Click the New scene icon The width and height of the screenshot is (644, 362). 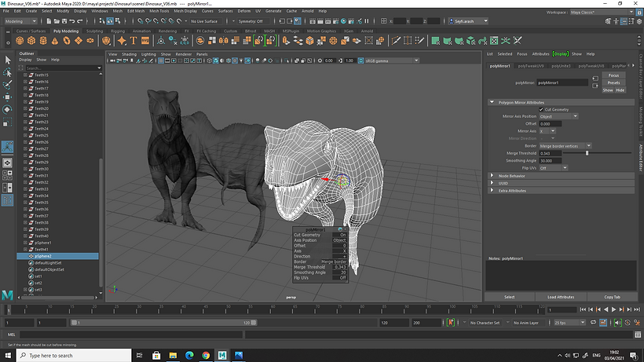pyautogui.click(x=49, y=21)
